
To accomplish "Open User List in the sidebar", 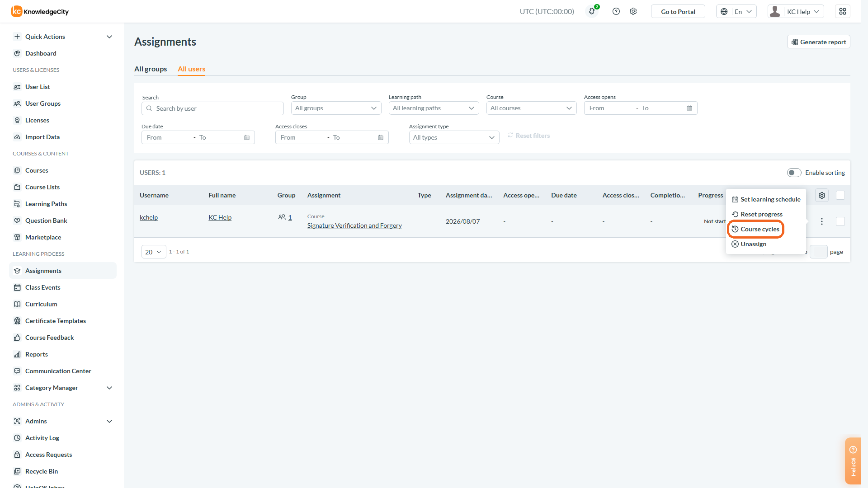I will (x=38, y=87).
